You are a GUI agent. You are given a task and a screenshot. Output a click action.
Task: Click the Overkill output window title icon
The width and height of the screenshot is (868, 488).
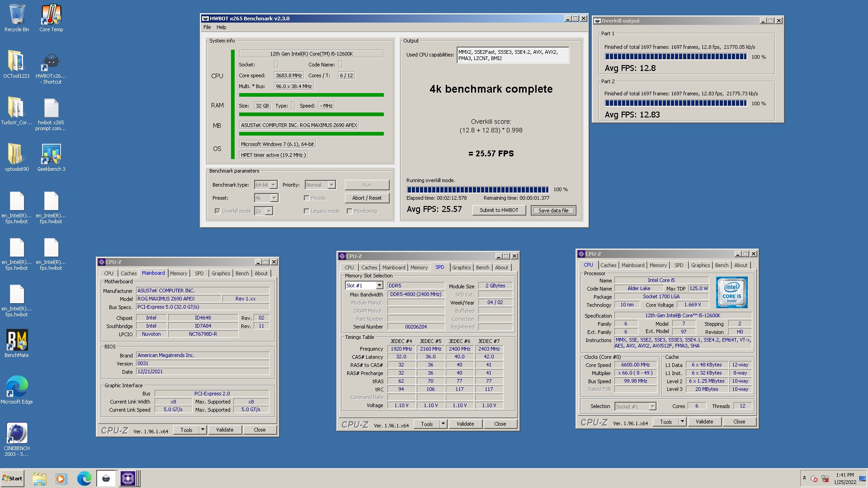tap(597, 21)
